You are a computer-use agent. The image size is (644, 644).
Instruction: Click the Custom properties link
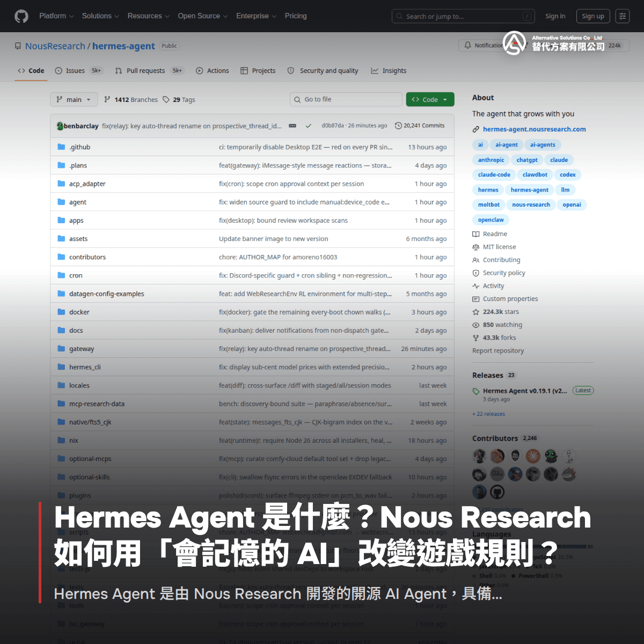pos(510,299)
